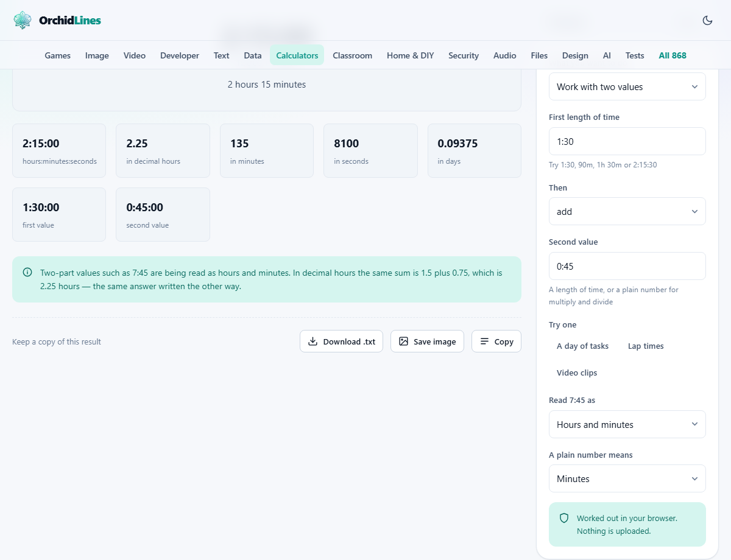Open the Home & DIY tab
731x560 pixels.
pyautogui.click(x=411, y=55)
